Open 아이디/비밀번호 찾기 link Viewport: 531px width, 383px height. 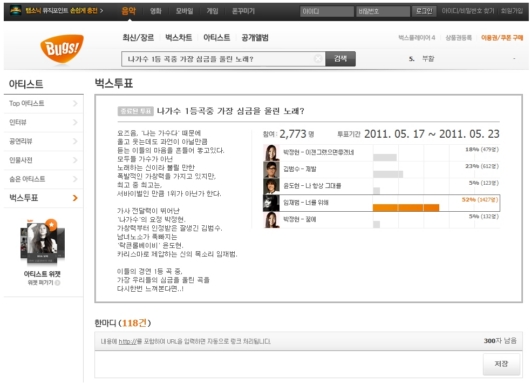click(x=468, y=11)
